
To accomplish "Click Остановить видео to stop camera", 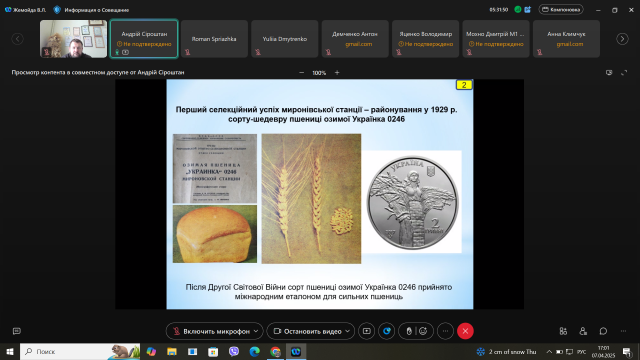I will [308, 331].
